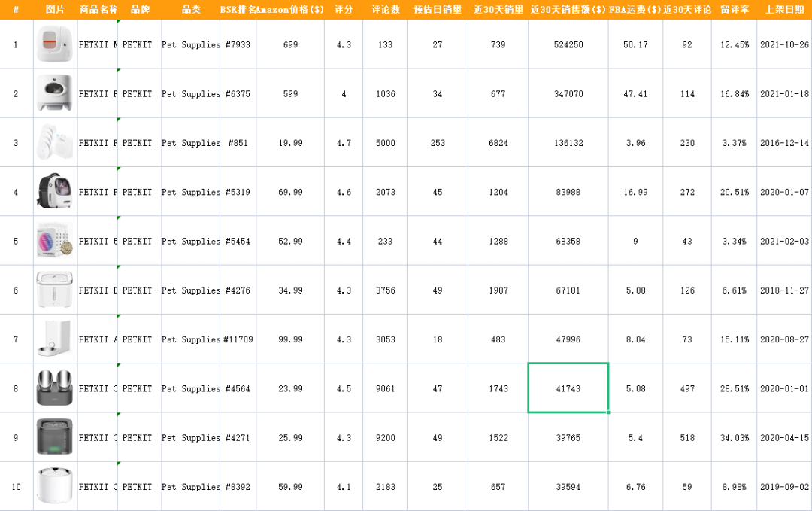The width and height of the screenshot is (812, 511).
Task: Click rating cell 4.1
Action: [x=344, y=487]
